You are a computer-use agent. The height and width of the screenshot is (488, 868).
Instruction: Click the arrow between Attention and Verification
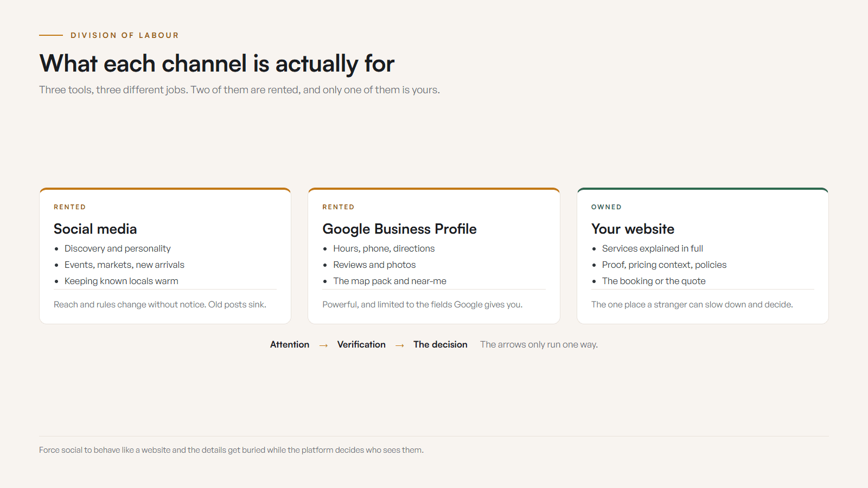323,345
